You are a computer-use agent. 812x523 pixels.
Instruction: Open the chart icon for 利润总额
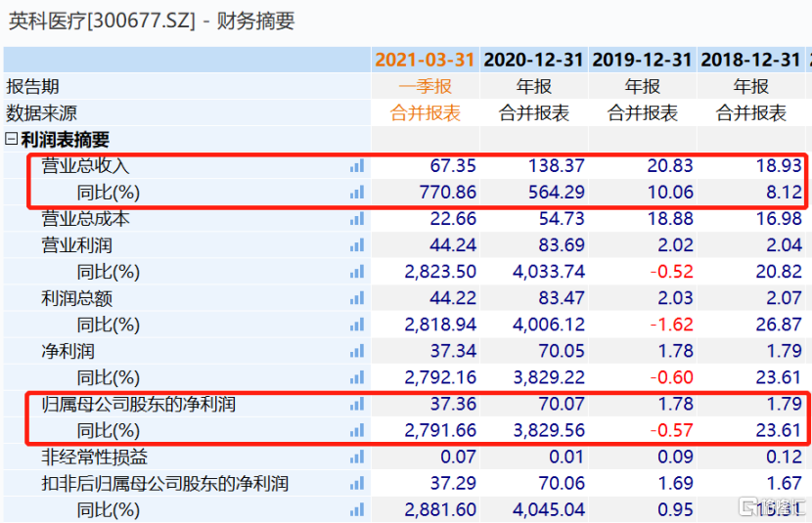[357, 298]
